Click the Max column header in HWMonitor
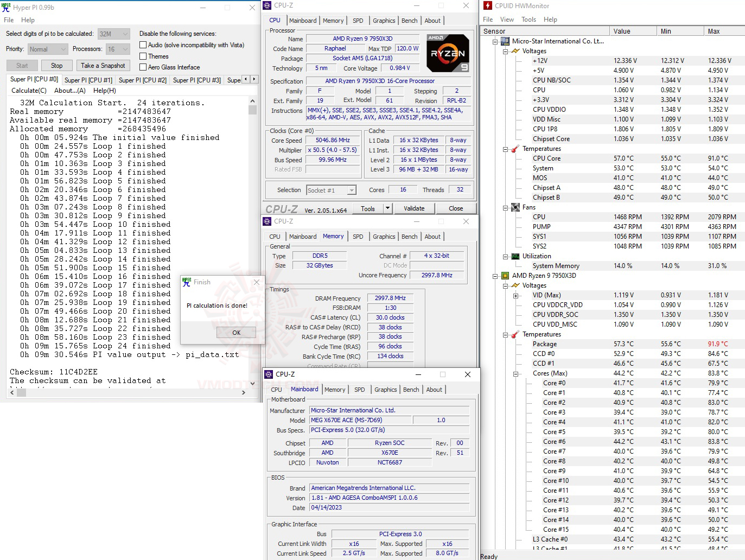 (x=724, y=31)
